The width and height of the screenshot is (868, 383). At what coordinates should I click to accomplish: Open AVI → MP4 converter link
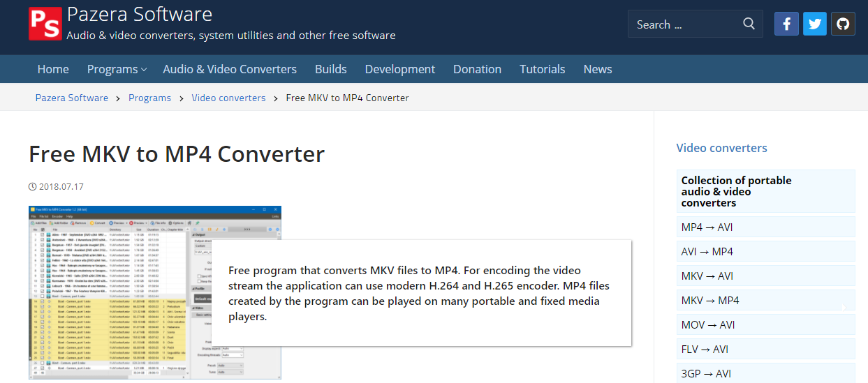(765, 251)
